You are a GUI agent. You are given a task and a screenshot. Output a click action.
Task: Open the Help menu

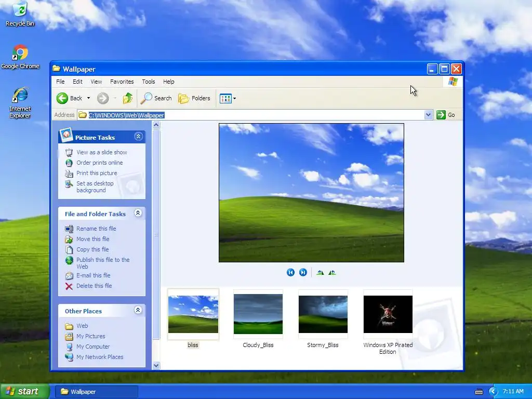point(169,82)
